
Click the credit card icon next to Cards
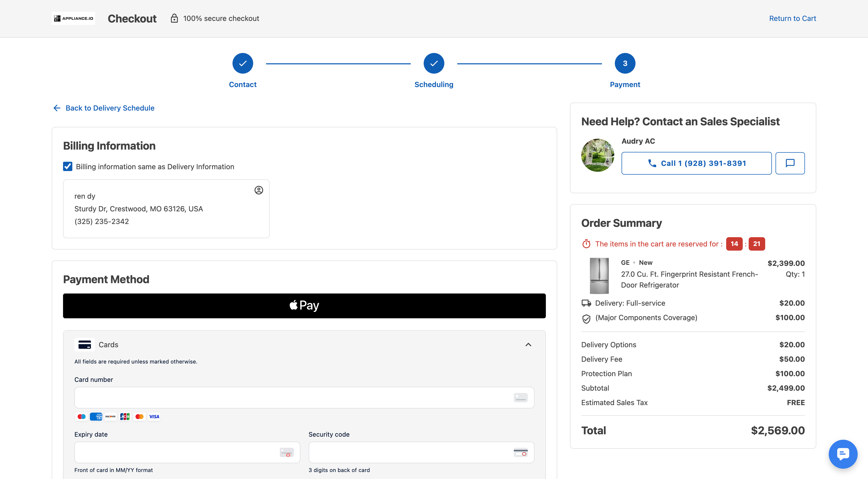tap(84, 344)
